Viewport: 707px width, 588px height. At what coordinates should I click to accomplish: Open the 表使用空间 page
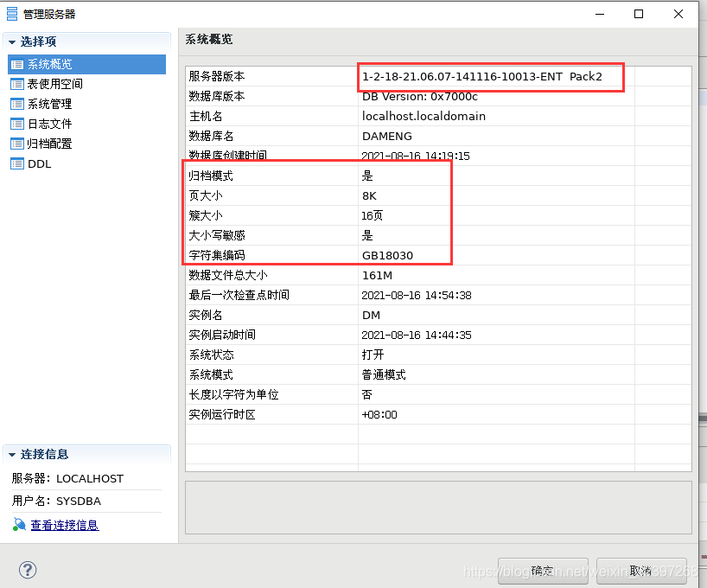pyautogui.click(x=54, y=84)
